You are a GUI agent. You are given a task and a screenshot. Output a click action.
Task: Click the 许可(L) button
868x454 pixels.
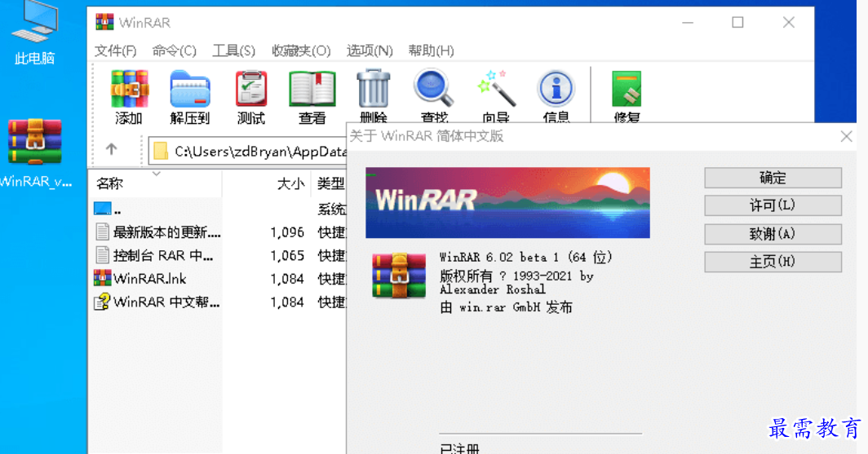coord(773,205)
